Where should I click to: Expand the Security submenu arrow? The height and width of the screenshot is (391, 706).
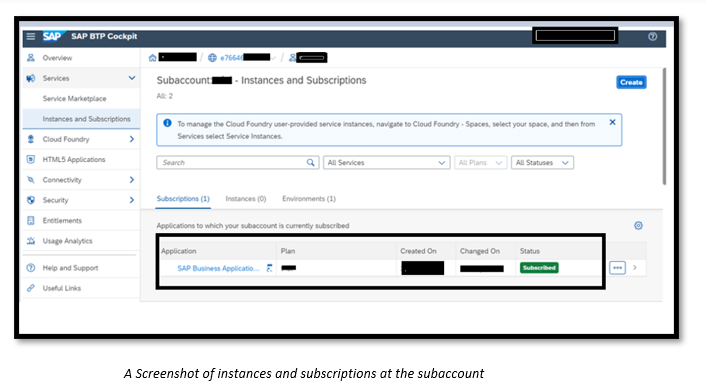pos(131,200)
